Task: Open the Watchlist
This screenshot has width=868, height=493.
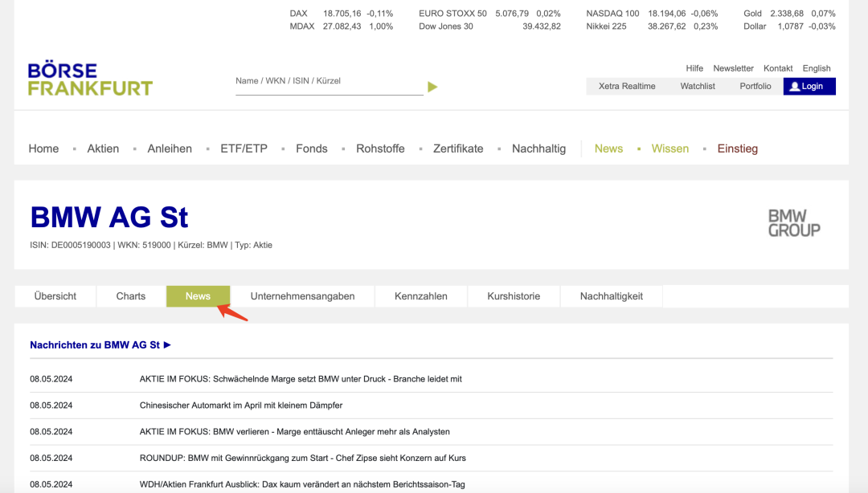Action: click(x=698, y=86)
